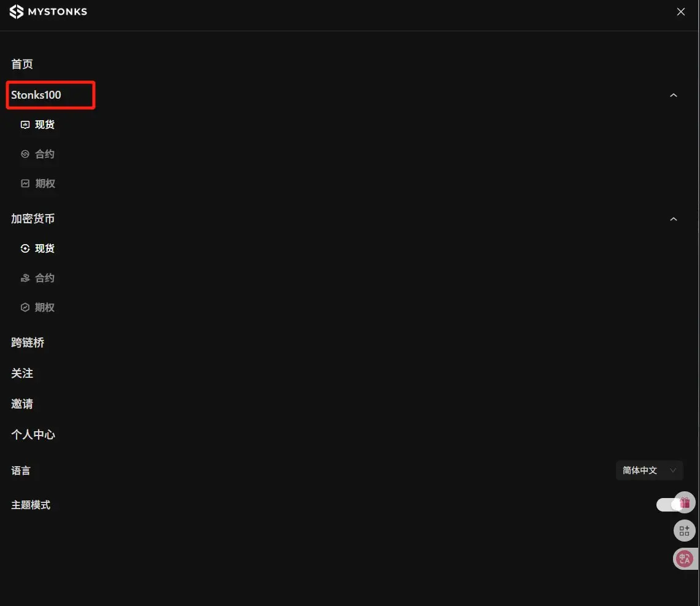
Task: Click the red gift box floating icon
Action: [x=685, y=502]
